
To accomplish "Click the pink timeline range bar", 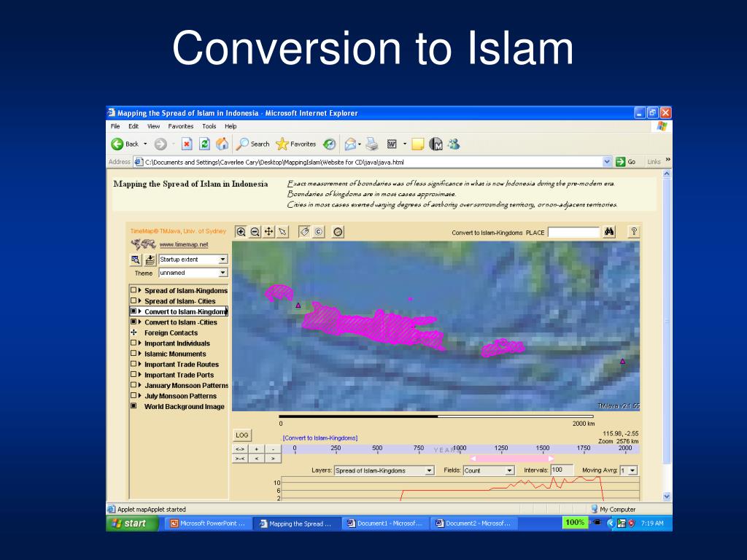I will [x=511, y=459].
